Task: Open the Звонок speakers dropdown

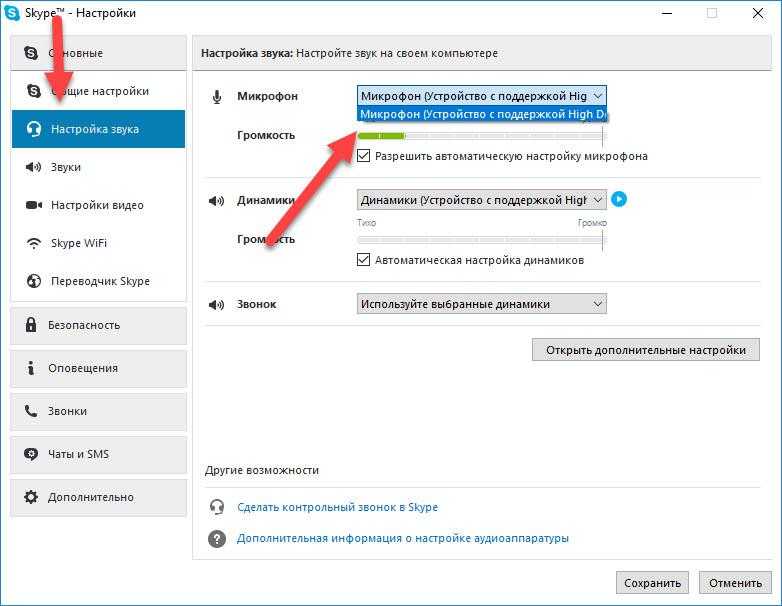Action: pyautogui.click(x=482, y=304)
